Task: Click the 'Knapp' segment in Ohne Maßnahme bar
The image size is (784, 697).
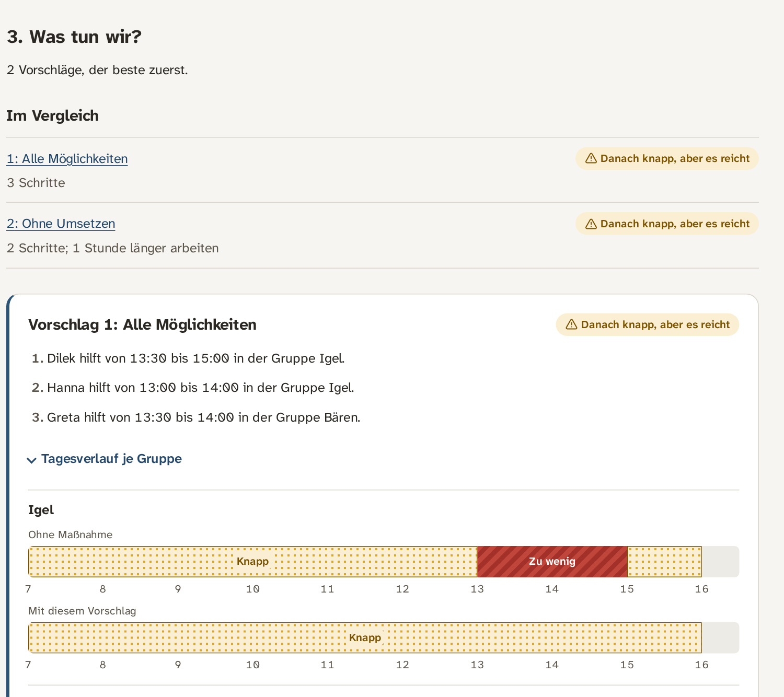Action: pos(252,562)
